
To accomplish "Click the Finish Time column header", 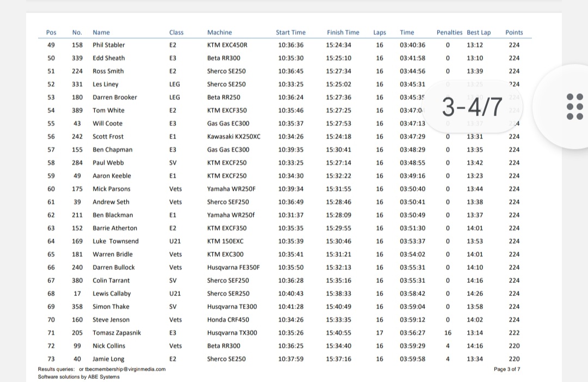I will tap(343, 32).
